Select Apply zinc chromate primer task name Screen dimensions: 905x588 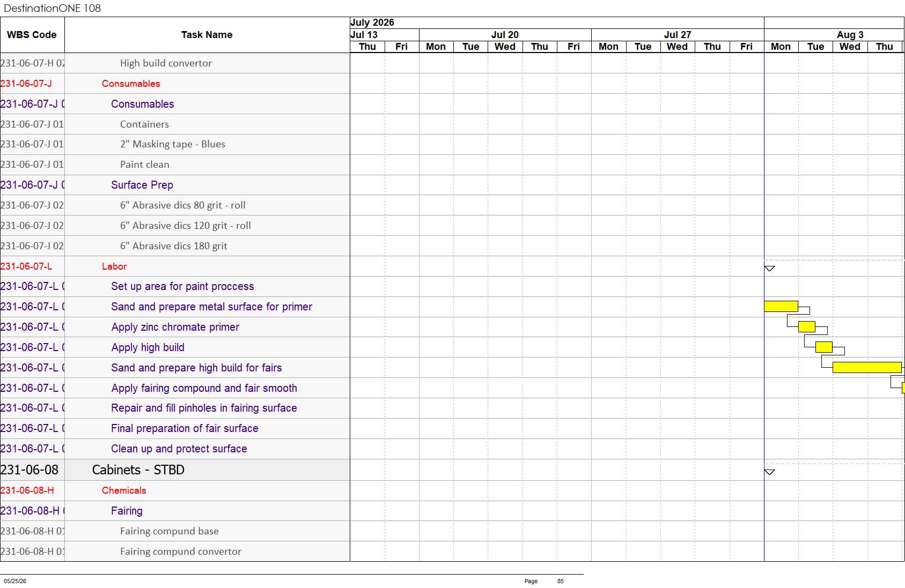tap(175, 327)
